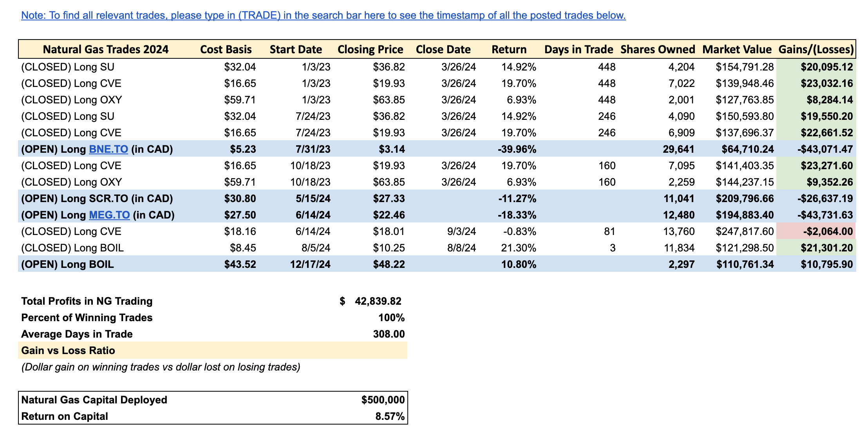Select the $48.22 closing price cell
Viewport: 868px width, 441px height.
tap(389, 264)
